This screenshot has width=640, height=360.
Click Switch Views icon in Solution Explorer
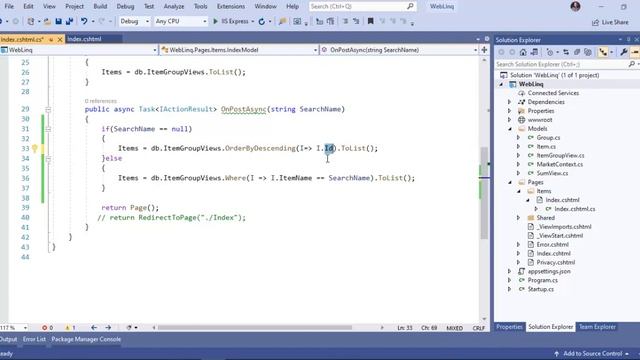534,52
